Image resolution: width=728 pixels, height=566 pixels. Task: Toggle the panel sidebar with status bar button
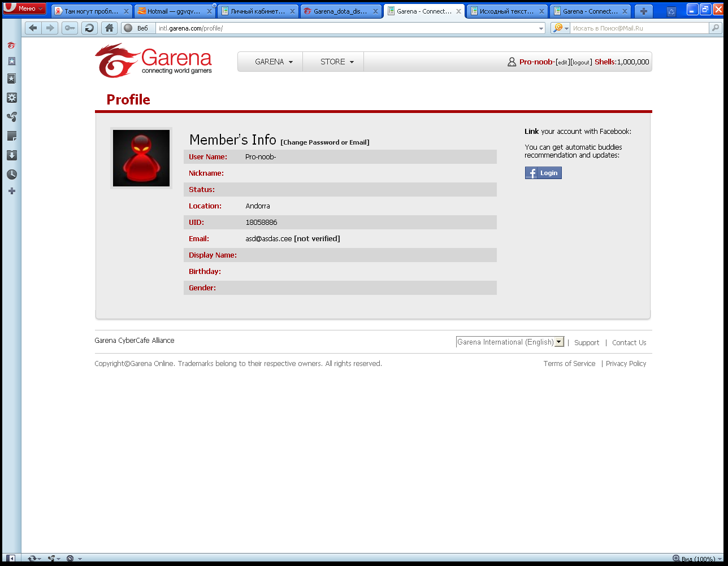click(11, 559)
